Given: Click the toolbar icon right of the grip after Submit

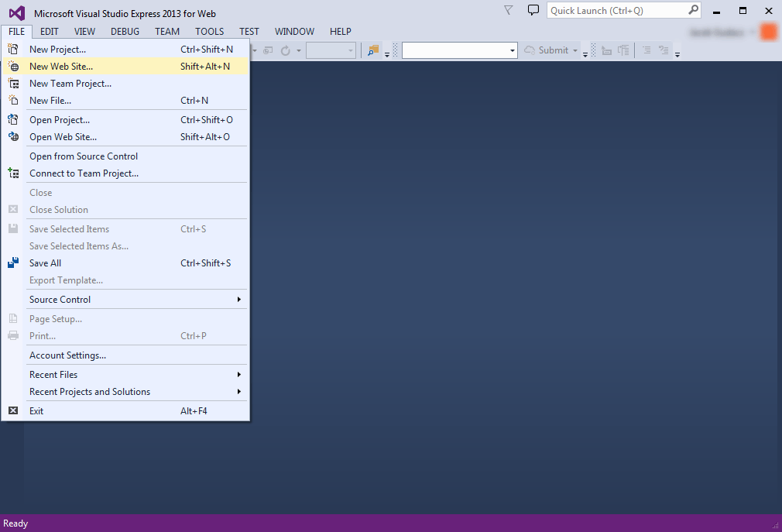Looking at the screenshot, I should pos(606,50).
